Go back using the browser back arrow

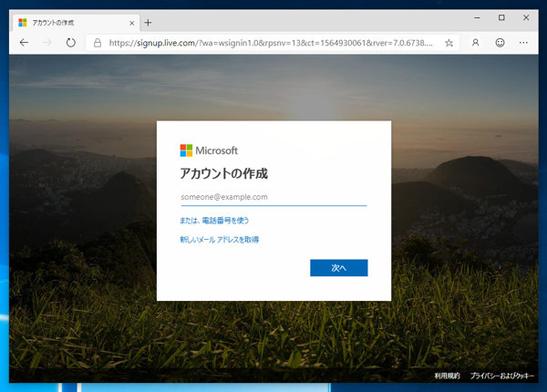point(24,43)
